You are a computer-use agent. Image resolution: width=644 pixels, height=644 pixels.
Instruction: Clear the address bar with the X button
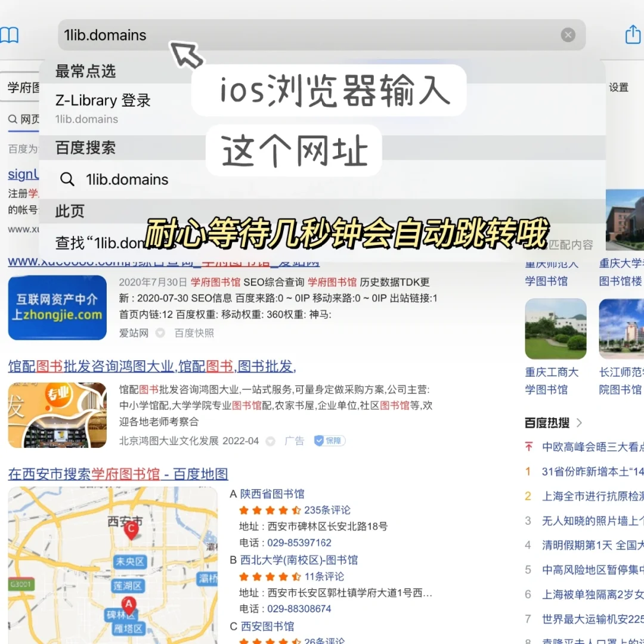tap(568, 35)
